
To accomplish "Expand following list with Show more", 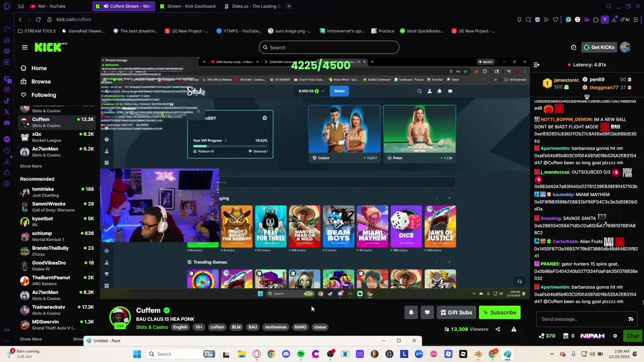I will (x=31, y=166).
